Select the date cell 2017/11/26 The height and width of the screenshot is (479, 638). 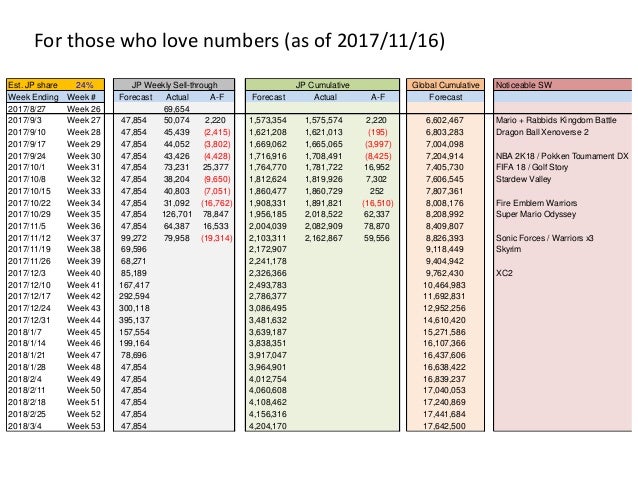(x=28, y=261)
